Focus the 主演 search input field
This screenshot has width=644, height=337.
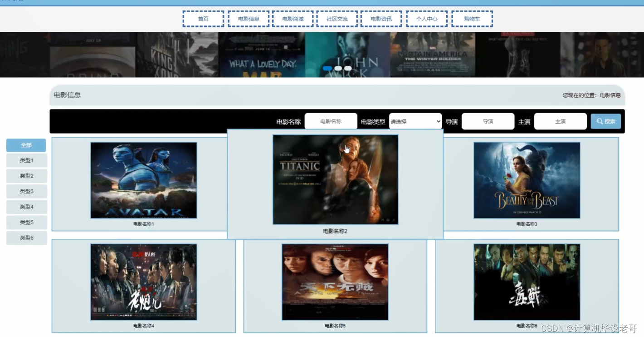pos(561,121)
